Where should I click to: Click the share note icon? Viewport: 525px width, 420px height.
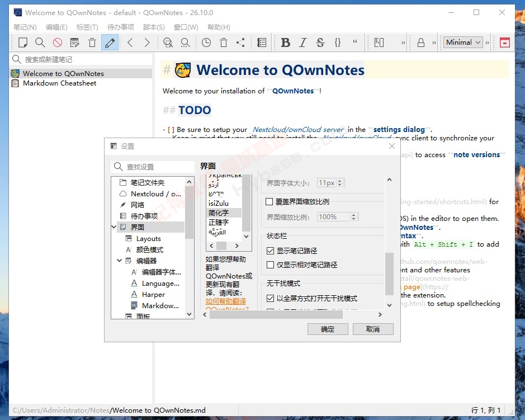(241, 43)
